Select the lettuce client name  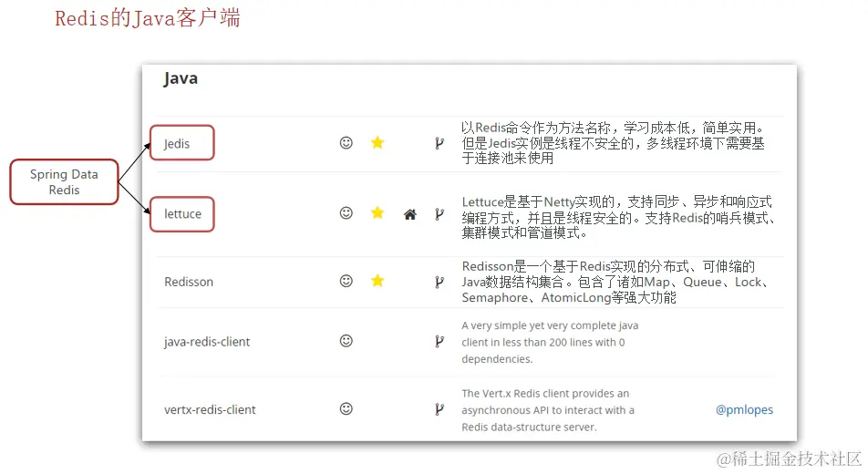pos(182,213)
